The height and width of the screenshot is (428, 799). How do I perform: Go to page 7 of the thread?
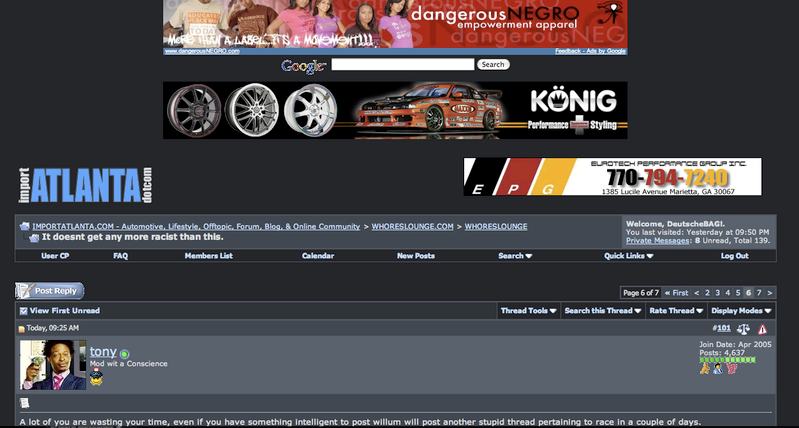[x=759, y=293]
